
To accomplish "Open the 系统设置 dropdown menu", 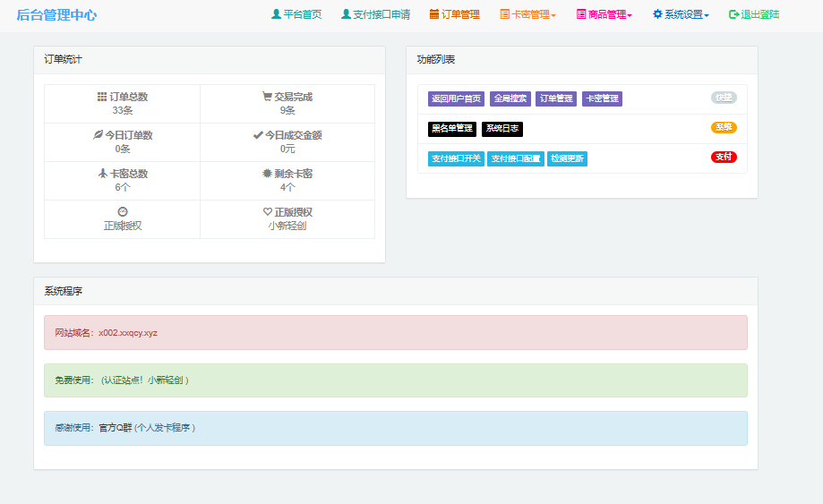I will [x=681, y=15].
